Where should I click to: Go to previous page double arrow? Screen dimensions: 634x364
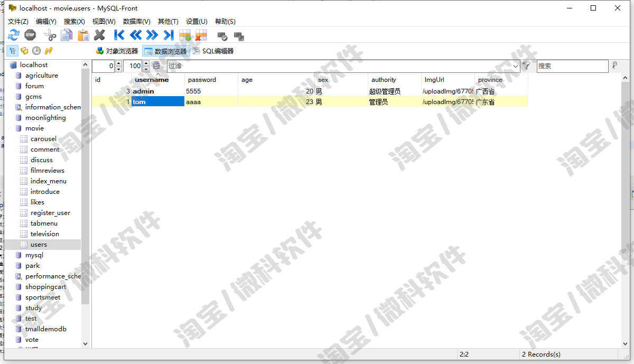point(136,35)
